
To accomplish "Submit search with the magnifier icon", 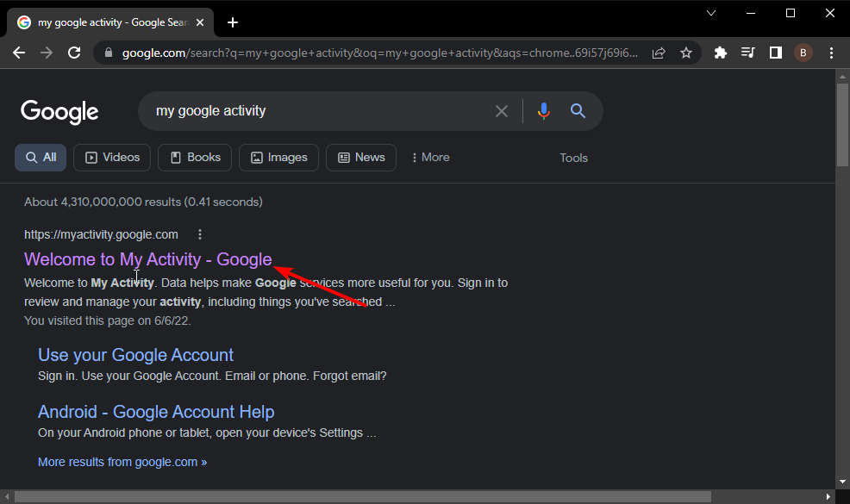I will (x=578, y=110).
